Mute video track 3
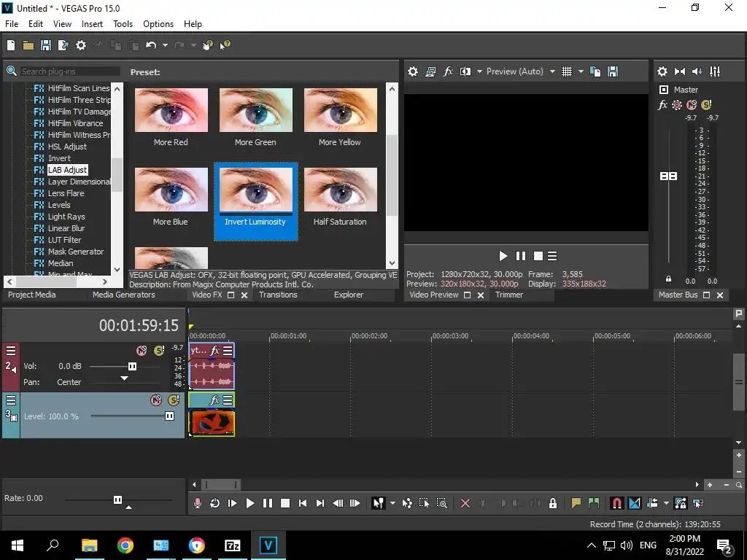 click(156, 400)
